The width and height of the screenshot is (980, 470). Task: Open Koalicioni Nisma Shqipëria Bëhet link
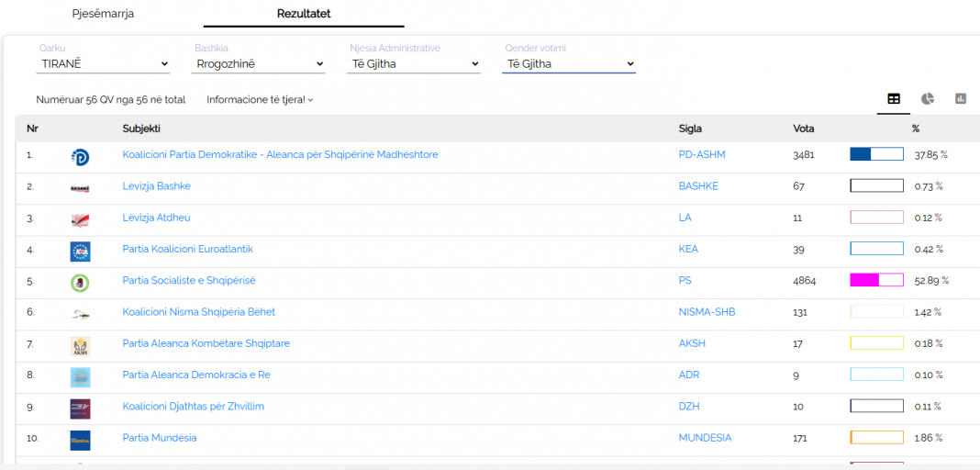click(x=199, y=312)
